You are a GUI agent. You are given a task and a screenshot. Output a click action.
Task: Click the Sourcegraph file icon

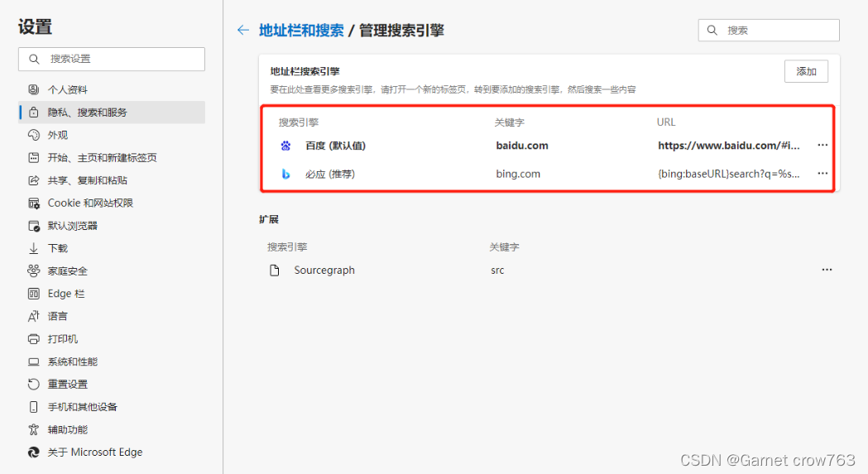pyautogui.click(x=275, y=271)
